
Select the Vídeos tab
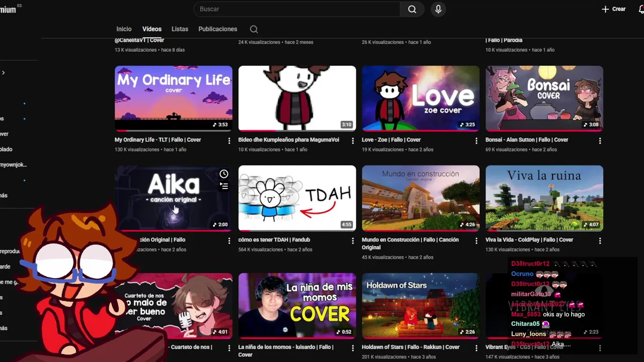pos(152,29)
